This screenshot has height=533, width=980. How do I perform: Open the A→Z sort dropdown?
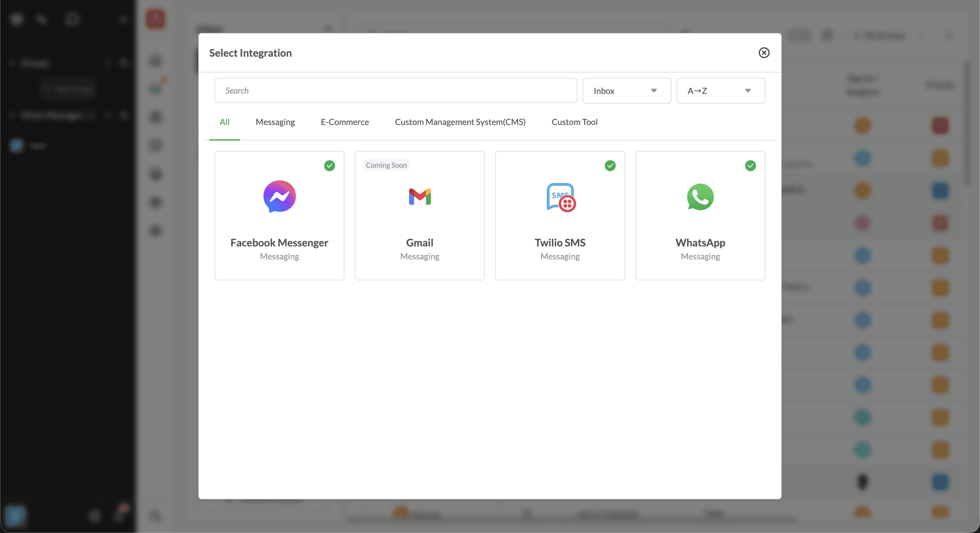pos(720,91)
